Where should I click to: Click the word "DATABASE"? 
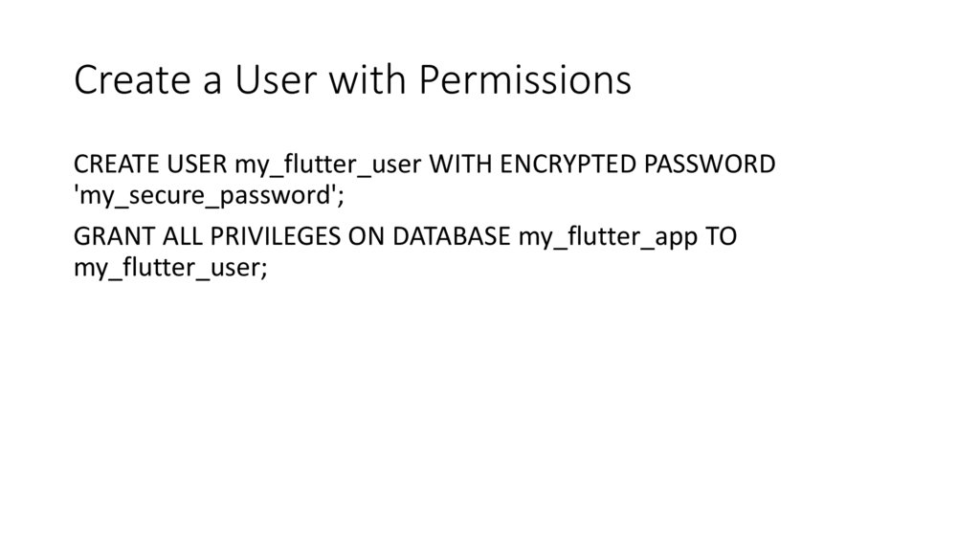coord(450,236)
